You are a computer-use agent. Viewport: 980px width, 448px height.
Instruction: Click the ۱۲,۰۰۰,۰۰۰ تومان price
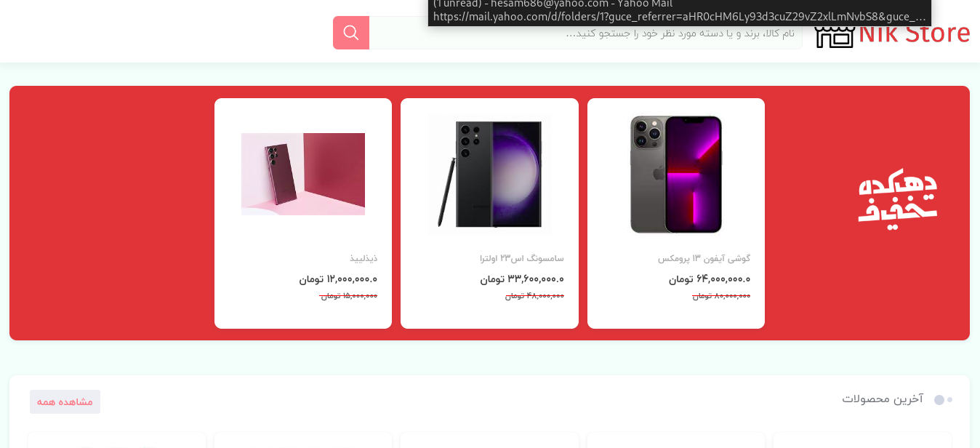(x=338, y=279)
